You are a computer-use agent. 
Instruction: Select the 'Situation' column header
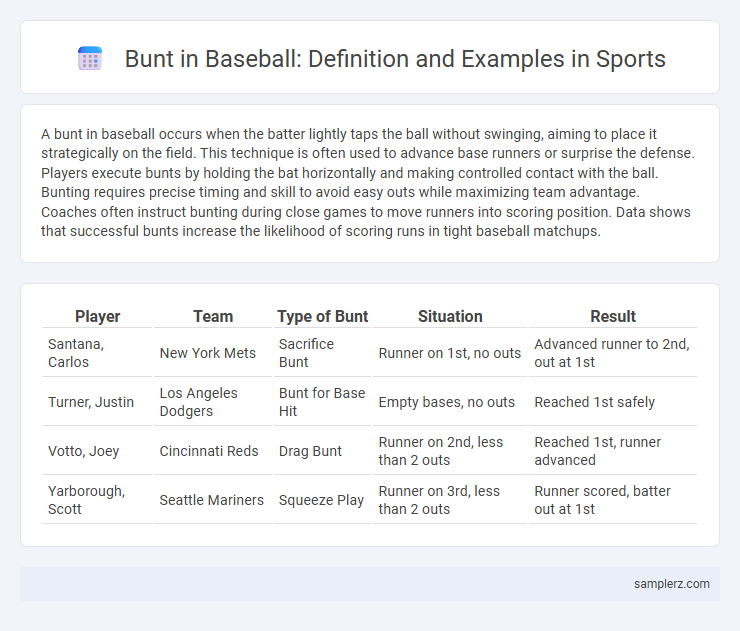(x=450, y=316)
